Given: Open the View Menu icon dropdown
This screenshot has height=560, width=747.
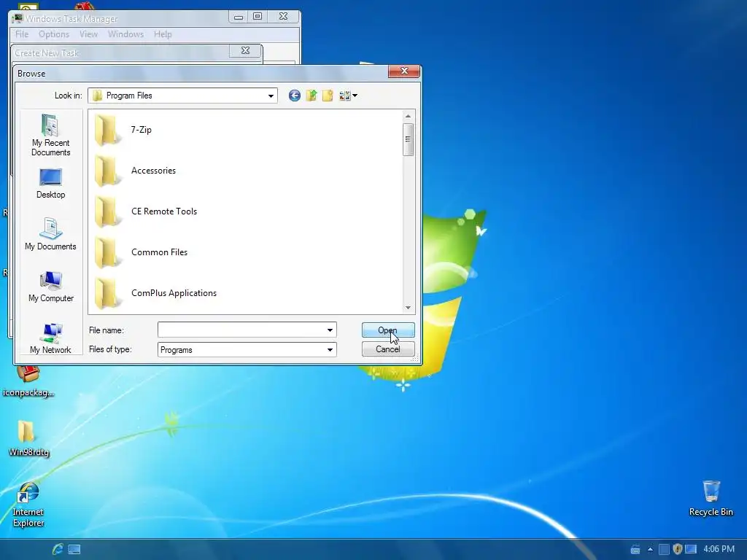Looking at the screenshot, I should coord(348,96).
